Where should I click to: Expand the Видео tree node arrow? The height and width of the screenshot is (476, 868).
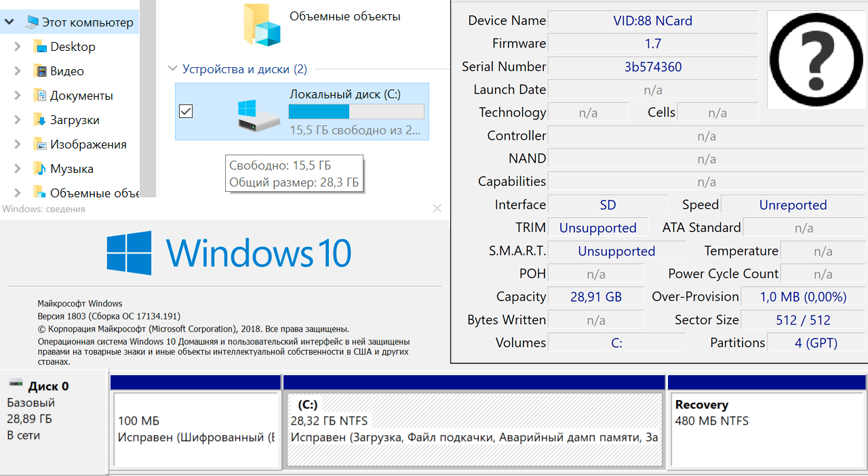click(18, 71)
